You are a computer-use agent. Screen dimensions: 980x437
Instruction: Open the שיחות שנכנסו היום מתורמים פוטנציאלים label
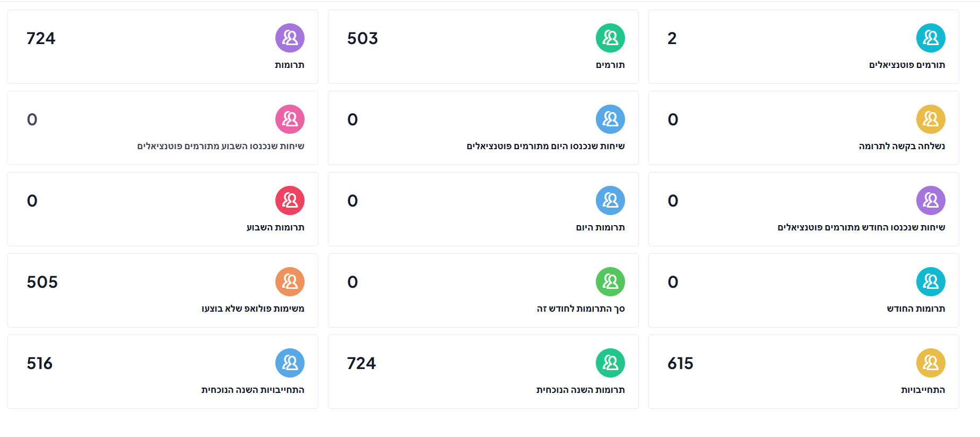coord(545,146)
